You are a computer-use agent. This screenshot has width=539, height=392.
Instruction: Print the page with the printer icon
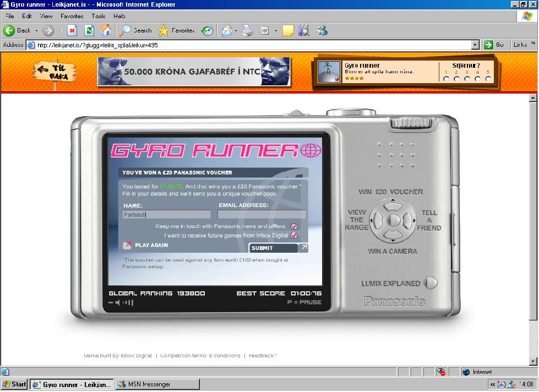(x=248, y=31)
